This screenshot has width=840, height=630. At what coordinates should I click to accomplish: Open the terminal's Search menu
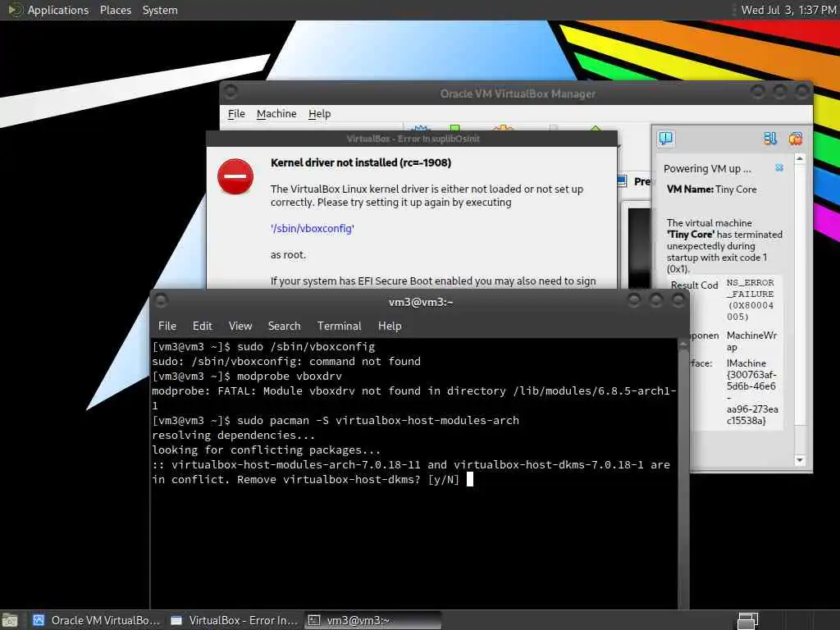[284, 326]
